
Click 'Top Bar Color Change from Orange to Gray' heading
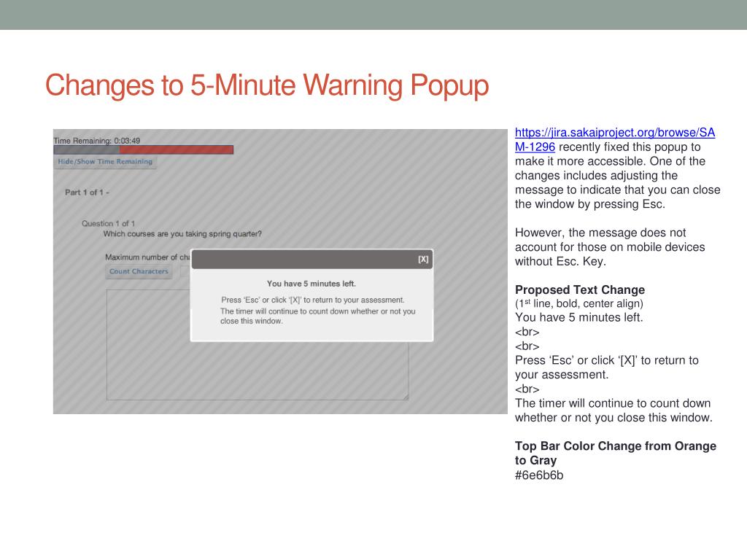click(x=616, y=453)
